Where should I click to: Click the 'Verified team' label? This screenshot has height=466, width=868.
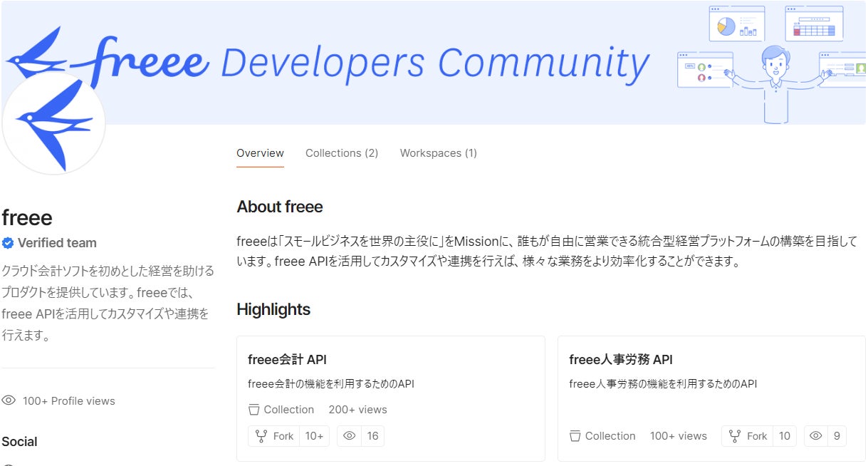coord(57,243)
